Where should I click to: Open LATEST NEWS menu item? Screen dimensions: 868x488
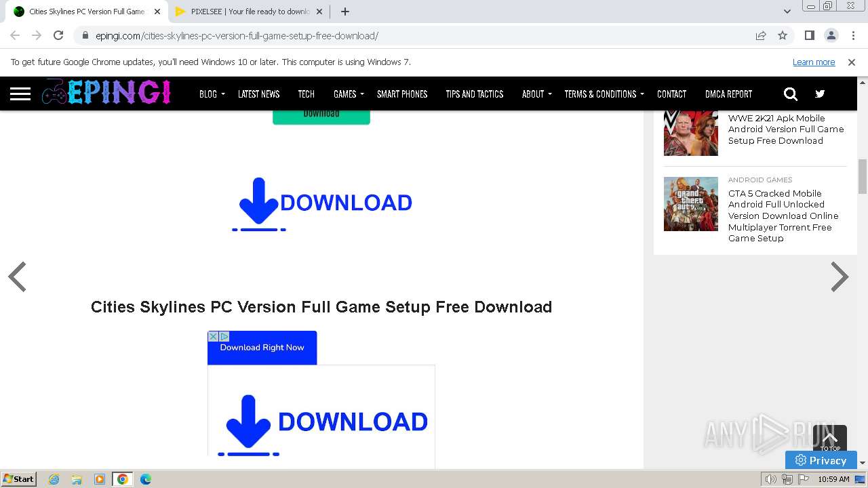pos(258,94)
